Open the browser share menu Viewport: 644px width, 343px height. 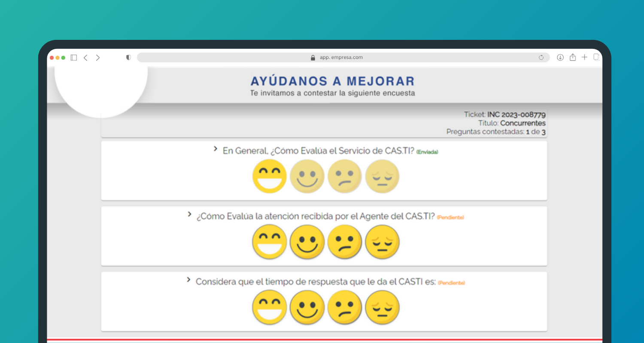point(572,57)
